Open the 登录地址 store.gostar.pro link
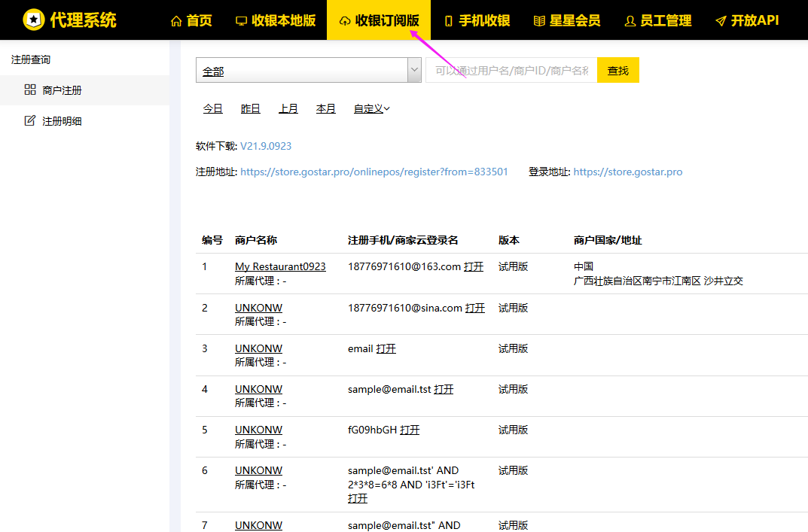The height and width of the screenshot is (532, 808). click(627, 172)
